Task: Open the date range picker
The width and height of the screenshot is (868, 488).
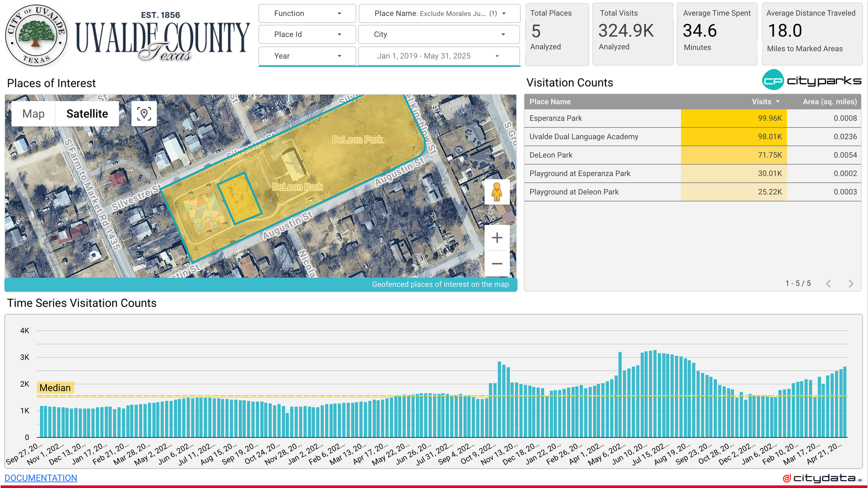Action: pos(438,56)
